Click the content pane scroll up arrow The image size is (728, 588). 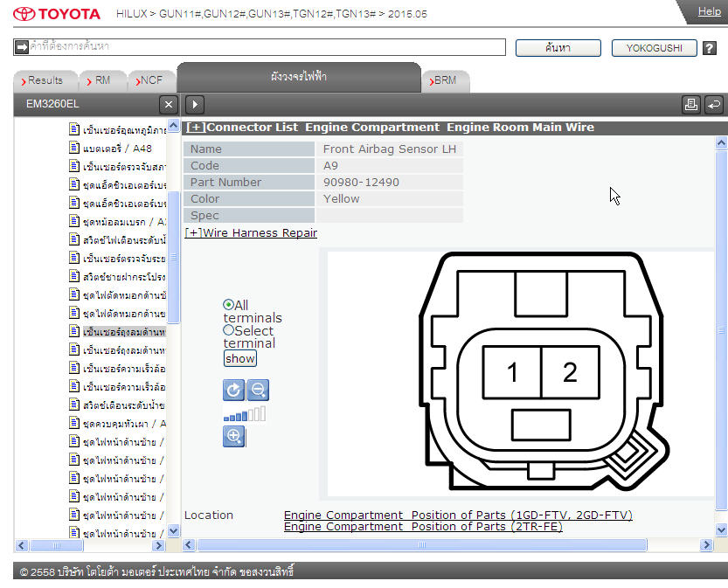[x=721, y=143]
